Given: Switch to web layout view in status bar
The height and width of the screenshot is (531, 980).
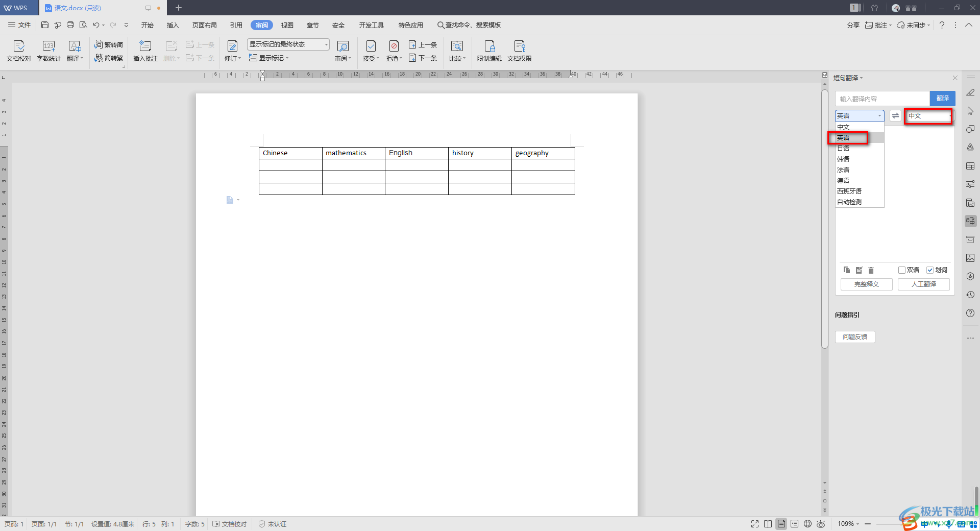Looking at the screenshot, I should click(807, 524).
